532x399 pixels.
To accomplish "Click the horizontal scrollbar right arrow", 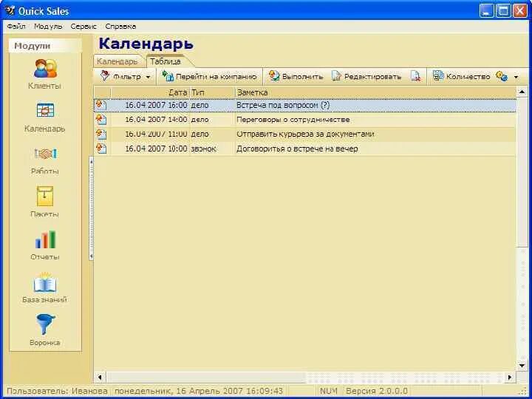I will coord(510,377).
